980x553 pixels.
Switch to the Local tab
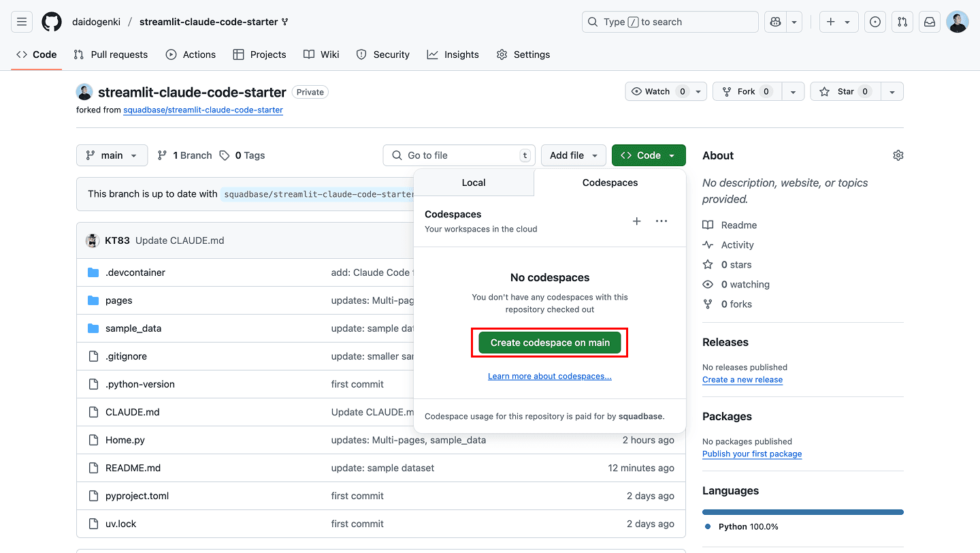(x=474, y=183)
